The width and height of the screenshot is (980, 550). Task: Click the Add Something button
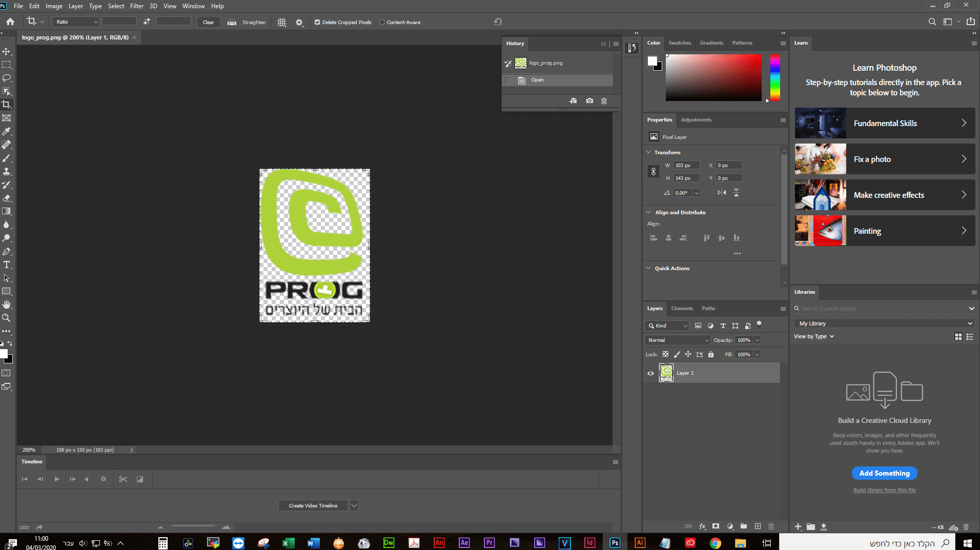click(x=885, y=473)
